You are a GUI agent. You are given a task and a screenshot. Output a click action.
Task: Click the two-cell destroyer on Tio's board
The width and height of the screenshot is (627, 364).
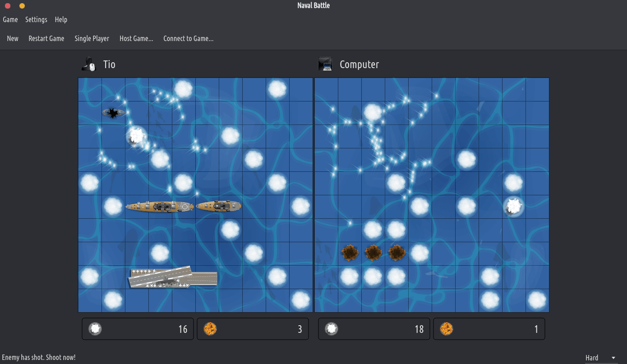tap(219, 206)
